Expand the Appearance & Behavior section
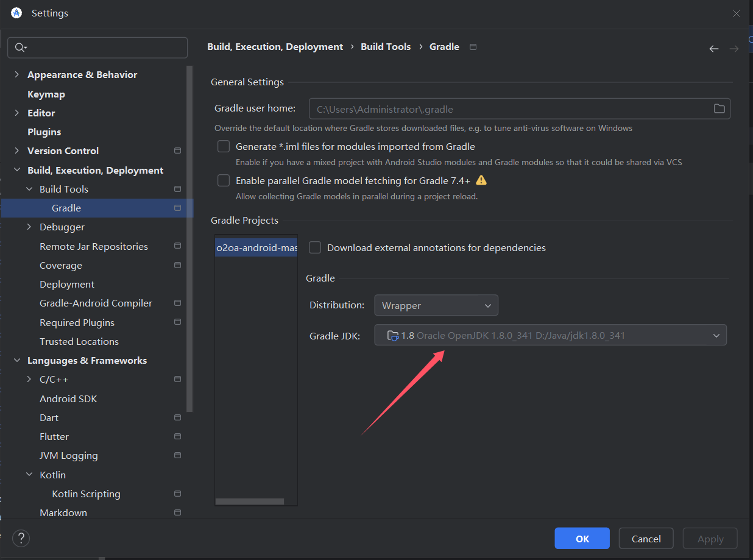This screenshot has width=753, height=560. pyautogui.click(x=17, y=74)
